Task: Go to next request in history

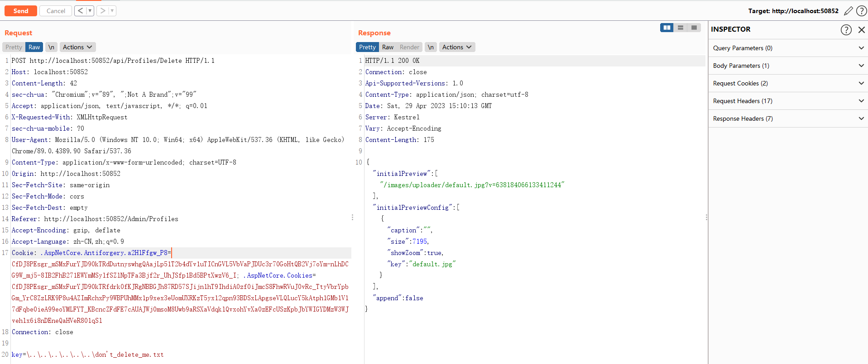Action: point(103,11)
